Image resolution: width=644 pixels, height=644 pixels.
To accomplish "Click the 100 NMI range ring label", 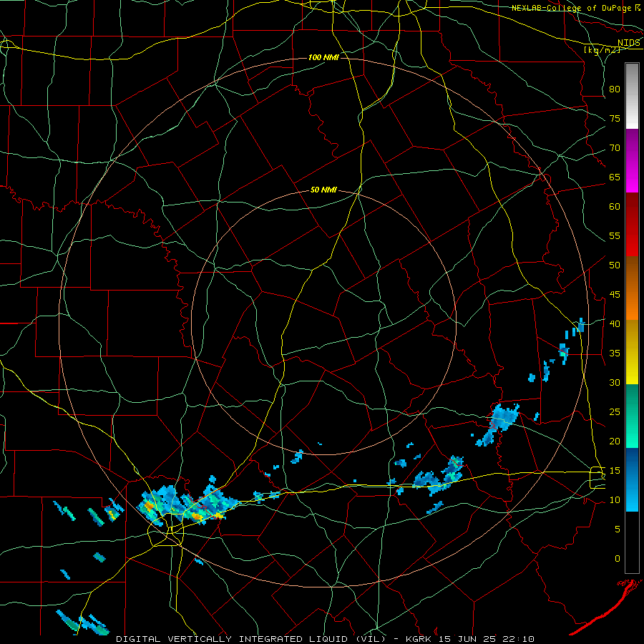I will (323, 57).
